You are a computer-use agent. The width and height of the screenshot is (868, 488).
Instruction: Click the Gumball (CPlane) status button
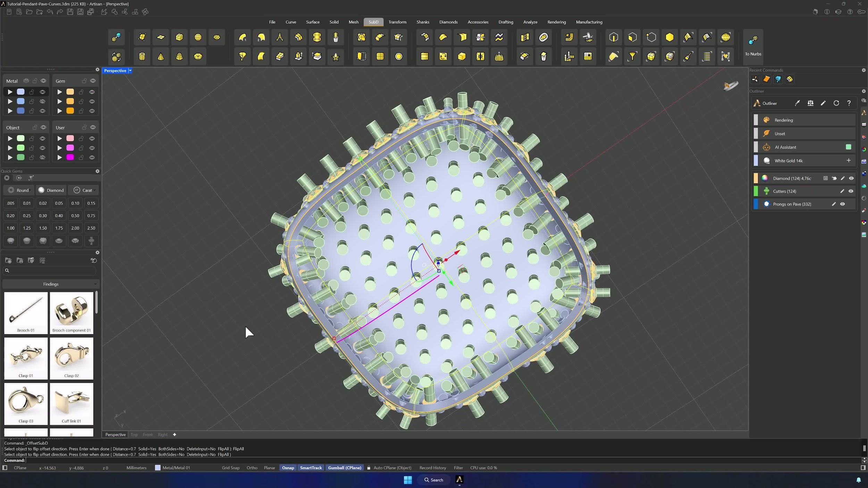[344, 468]
